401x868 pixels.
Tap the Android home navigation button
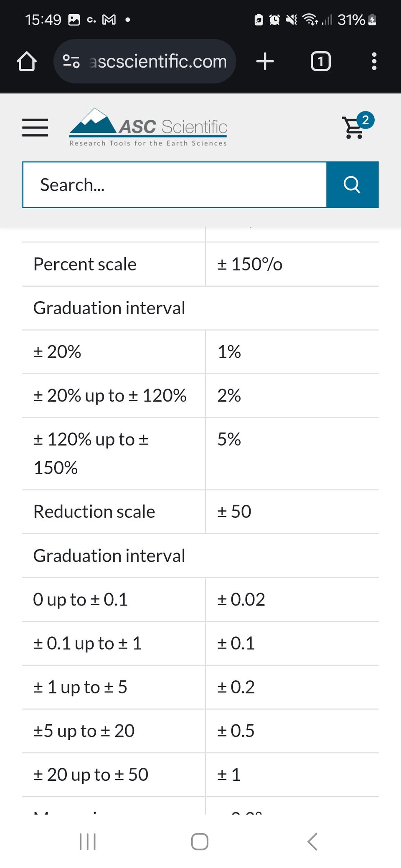tap(200, 841)
